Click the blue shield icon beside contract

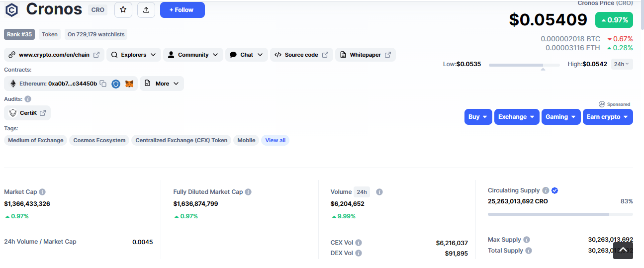tap(116, 84)
